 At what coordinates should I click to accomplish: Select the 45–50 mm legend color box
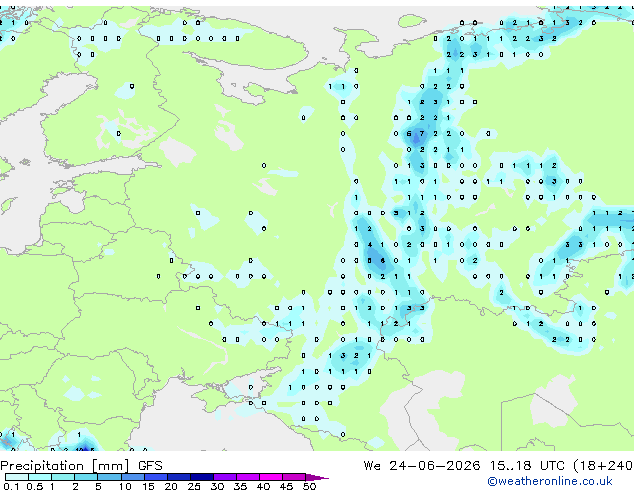[294, 477]
